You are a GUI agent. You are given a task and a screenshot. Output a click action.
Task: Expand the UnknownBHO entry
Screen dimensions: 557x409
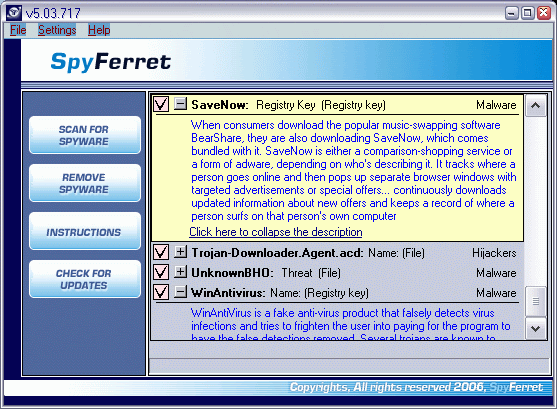(180, 271)
